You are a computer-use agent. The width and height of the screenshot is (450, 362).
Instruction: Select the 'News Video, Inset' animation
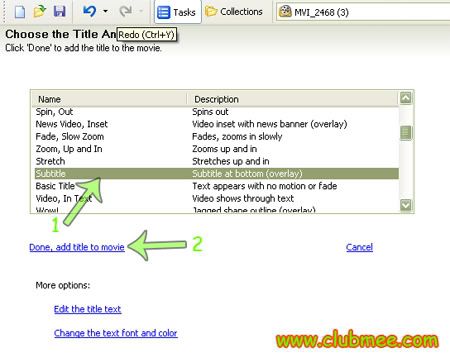click(x=71, y=124)
